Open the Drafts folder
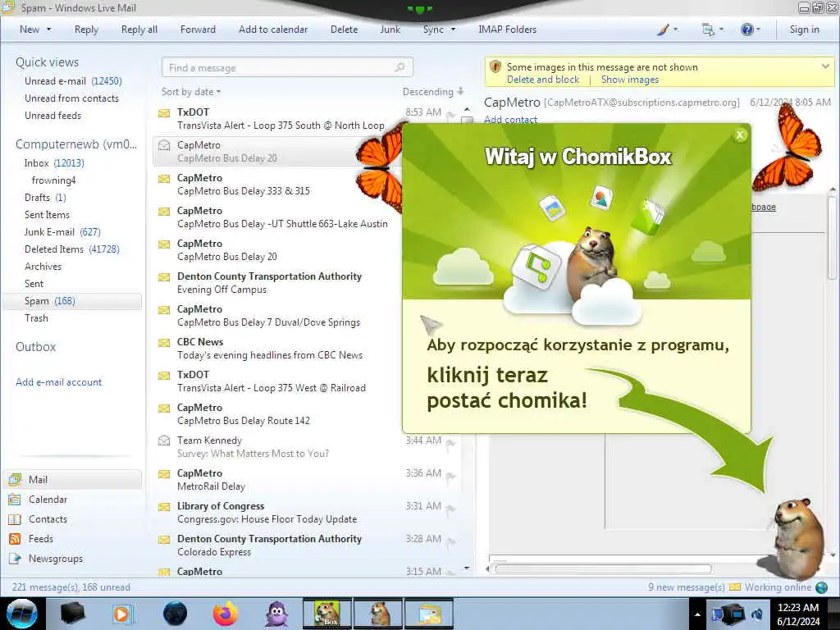 45,198
